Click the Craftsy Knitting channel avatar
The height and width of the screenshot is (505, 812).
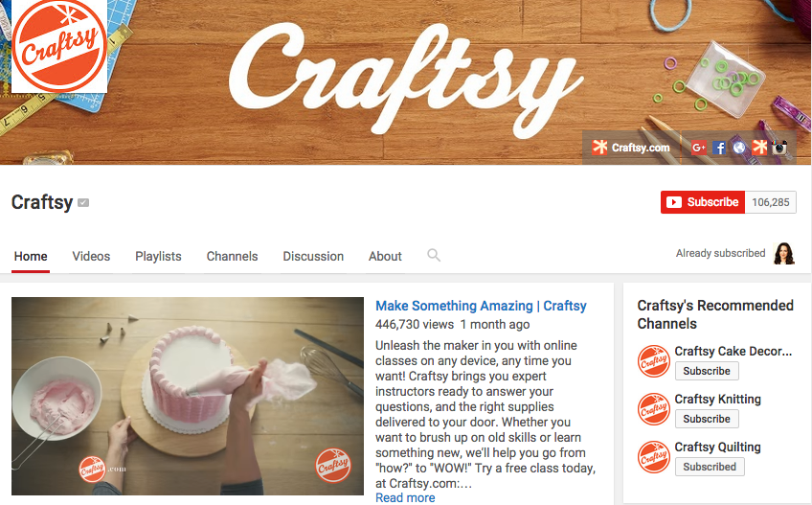654,409
